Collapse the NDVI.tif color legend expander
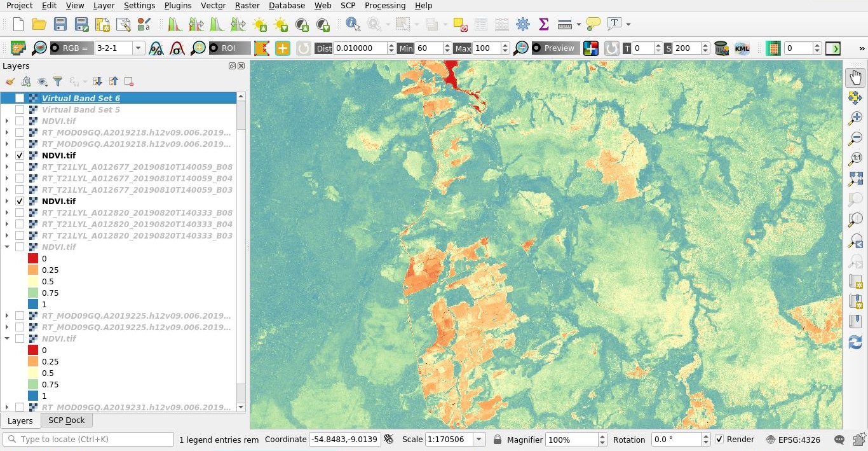 [6, 247]
